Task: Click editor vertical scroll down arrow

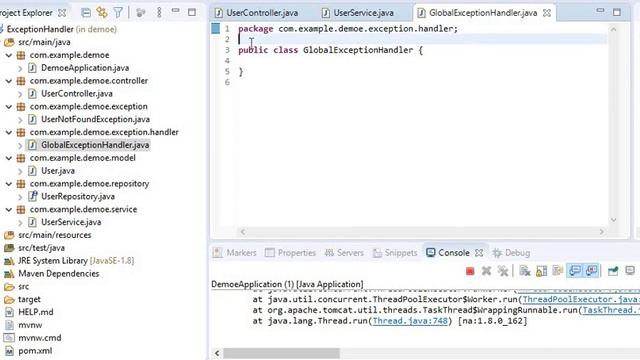Action: pyautogui.click(x=613, y=220)
